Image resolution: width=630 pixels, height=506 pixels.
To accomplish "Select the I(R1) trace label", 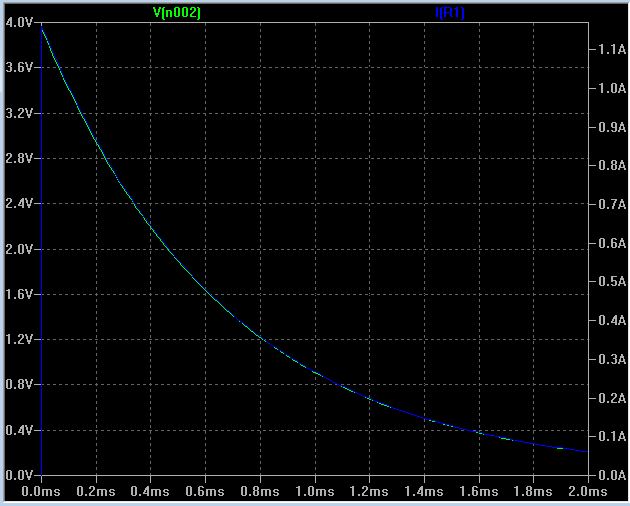I will [450, 13].
